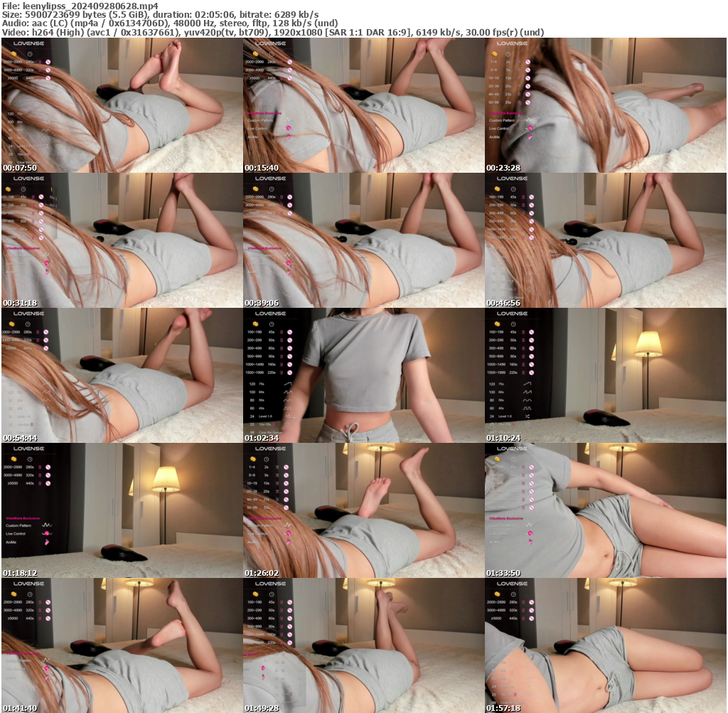Select the AniMe icon under VibeMate Exclusive

click(46, 542)
